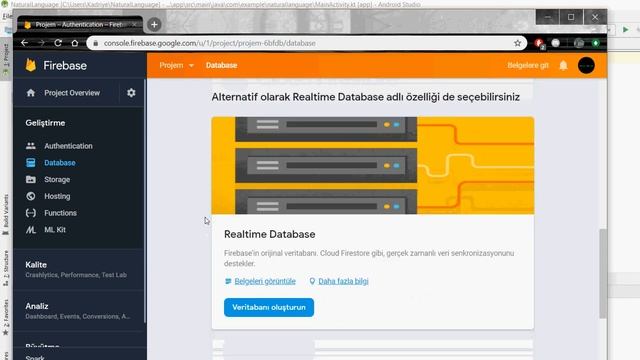Close the Projem Authentication tab

134,24
